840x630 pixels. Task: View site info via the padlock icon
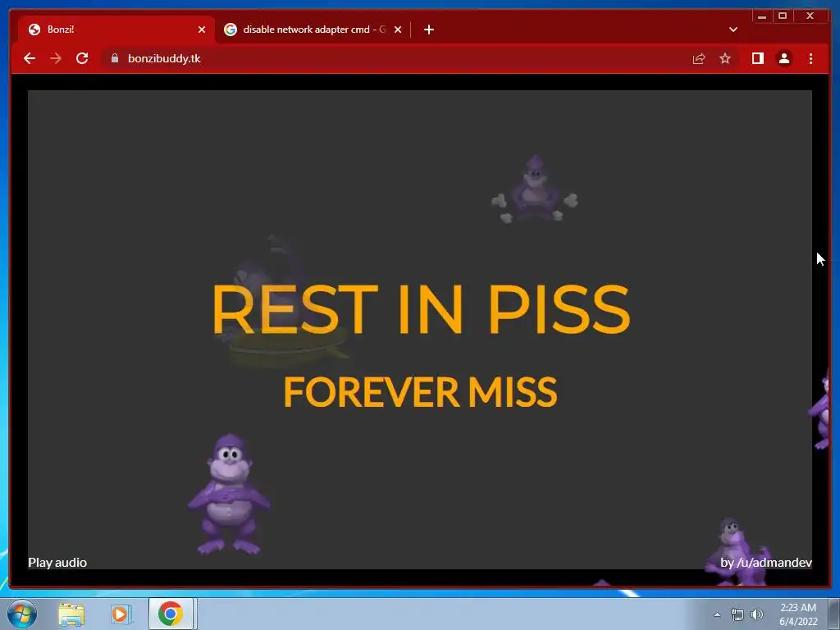tap(115, 58)
